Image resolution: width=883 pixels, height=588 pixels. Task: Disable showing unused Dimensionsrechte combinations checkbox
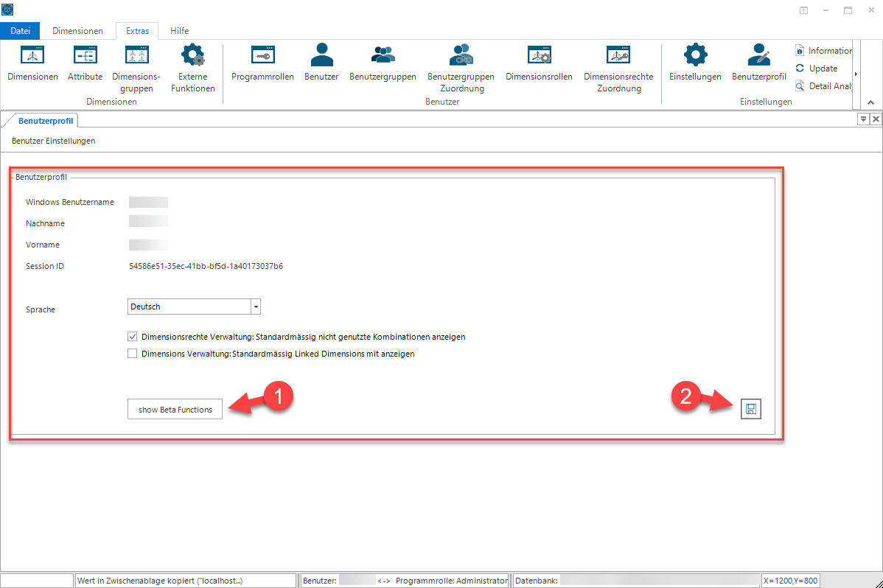pyautogui.click(x=133, y=337)
